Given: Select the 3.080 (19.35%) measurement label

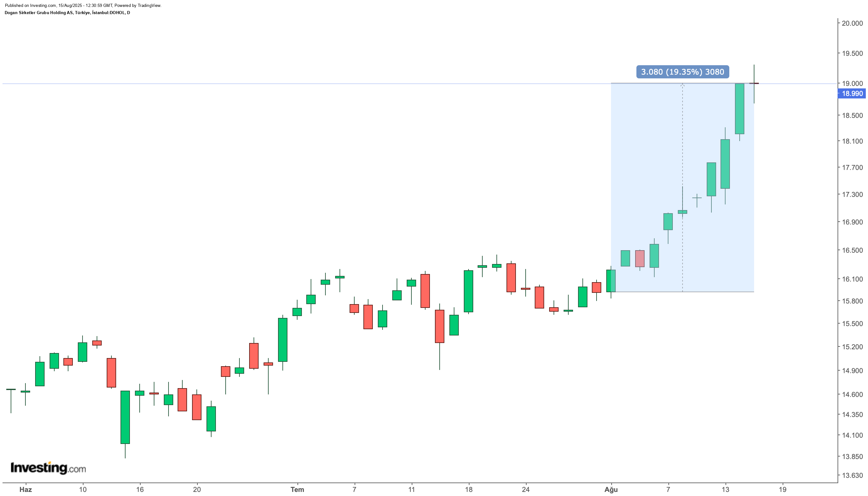Looking at the screenshot, I should tap(682, 72).
